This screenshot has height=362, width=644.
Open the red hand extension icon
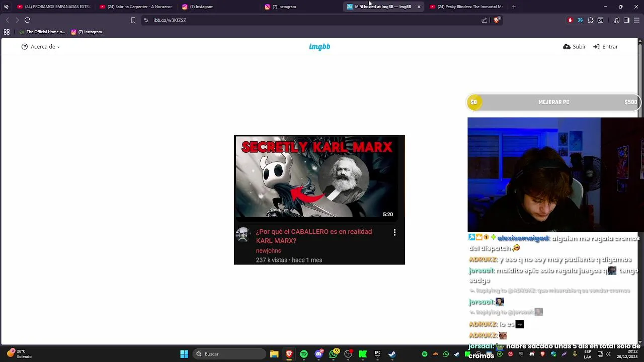[570, 20]
